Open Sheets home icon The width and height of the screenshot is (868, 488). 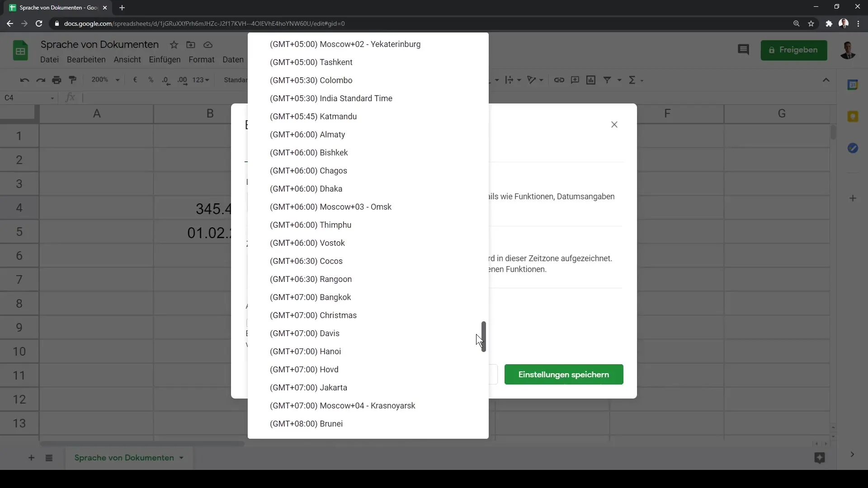pos(20,50)
